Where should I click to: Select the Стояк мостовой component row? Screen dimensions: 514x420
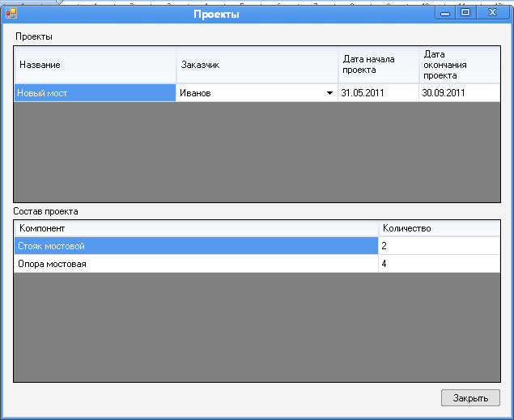(x=196, y=246)
